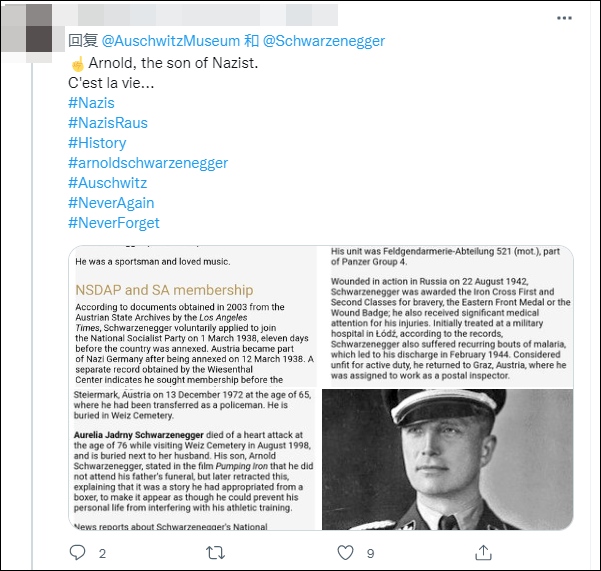The height and width of the screenshot is (571, 601).
Task: Open the Weiz Cemetery text image
Action: 193,459
